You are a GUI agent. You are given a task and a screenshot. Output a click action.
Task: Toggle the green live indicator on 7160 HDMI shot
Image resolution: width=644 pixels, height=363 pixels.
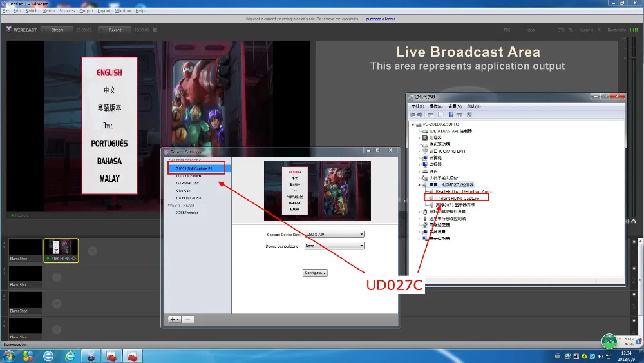48,258
